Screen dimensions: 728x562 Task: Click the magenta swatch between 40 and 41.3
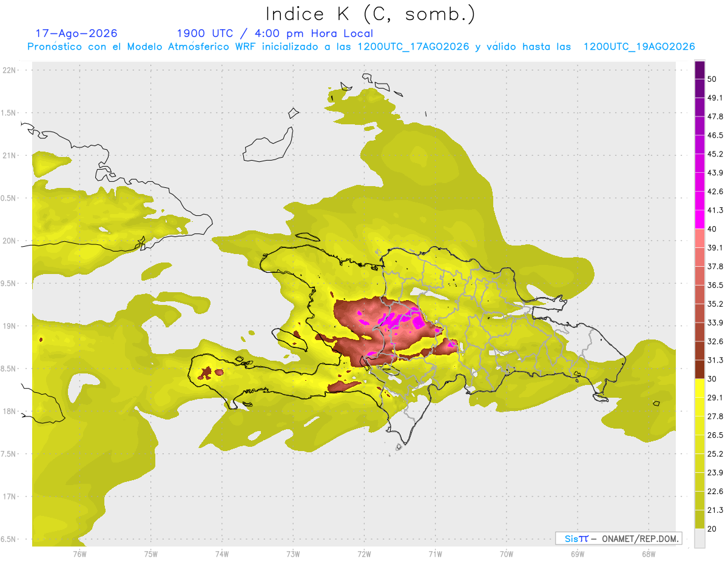coord(699,219)
